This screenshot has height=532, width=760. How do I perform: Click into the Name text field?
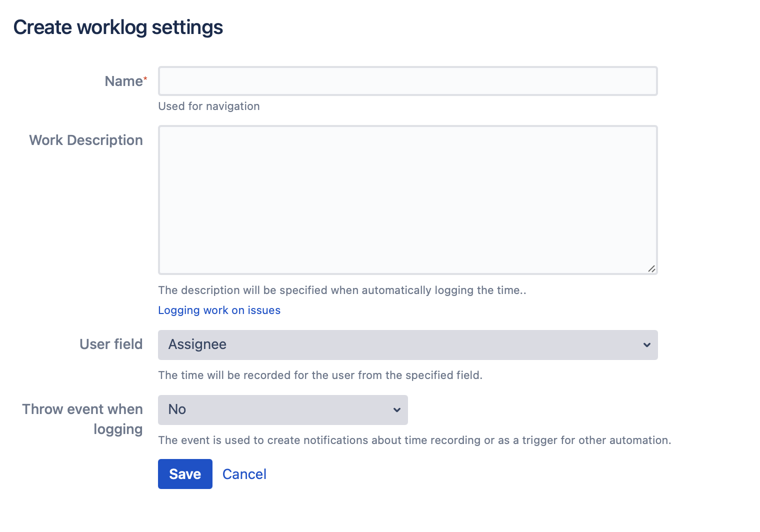tap(407, 81)
